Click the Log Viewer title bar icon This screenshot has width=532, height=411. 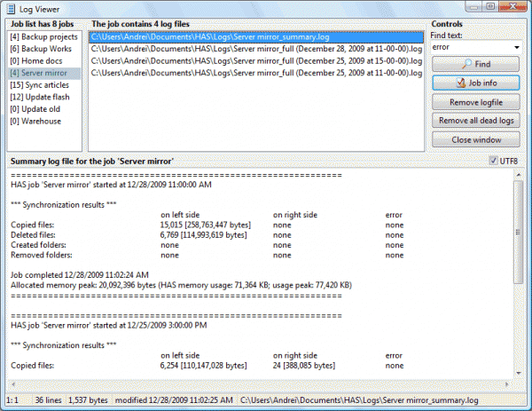(x=11, y=9)
